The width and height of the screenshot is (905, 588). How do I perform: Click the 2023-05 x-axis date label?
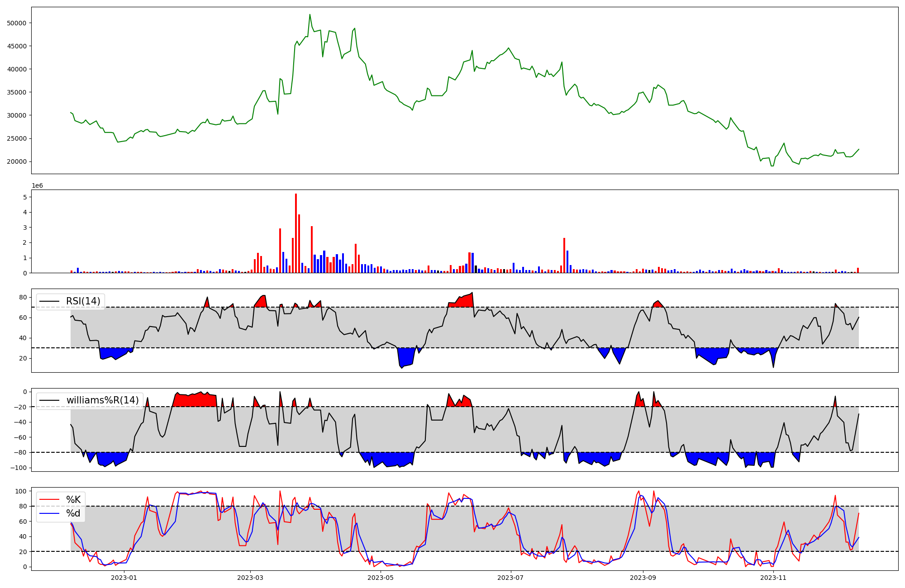[x=381, y=578]
